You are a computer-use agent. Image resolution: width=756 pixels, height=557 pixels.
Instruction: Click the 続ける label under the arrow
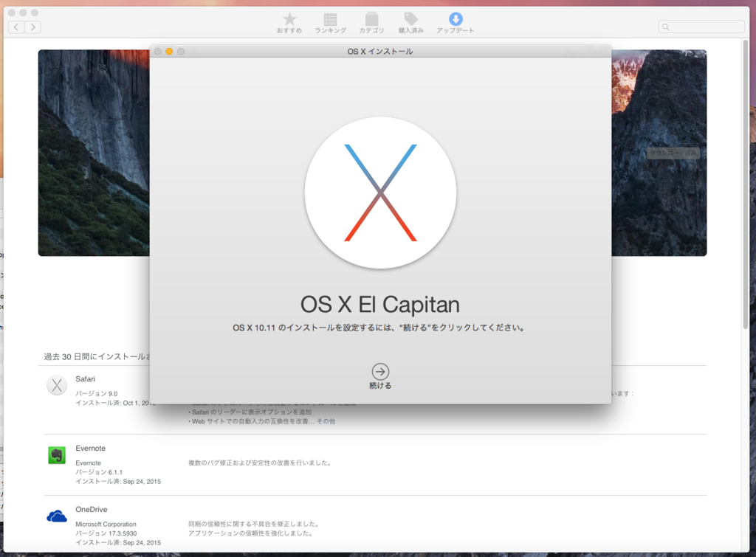[x=380, y=385]
